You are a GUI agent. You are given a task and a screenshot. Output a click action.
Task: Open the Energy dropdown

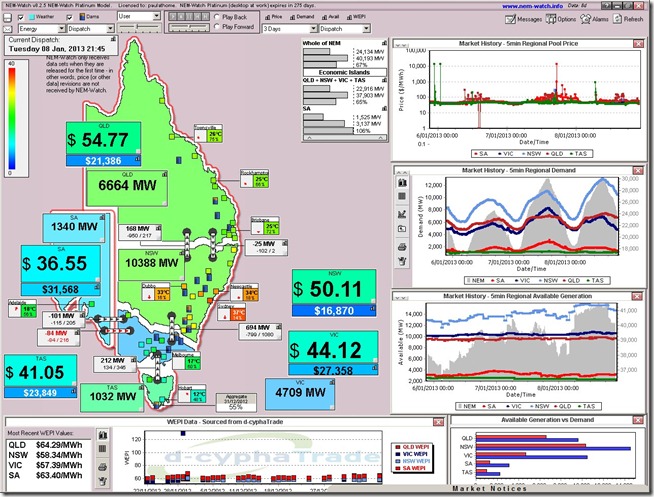(x=42, y=29)
